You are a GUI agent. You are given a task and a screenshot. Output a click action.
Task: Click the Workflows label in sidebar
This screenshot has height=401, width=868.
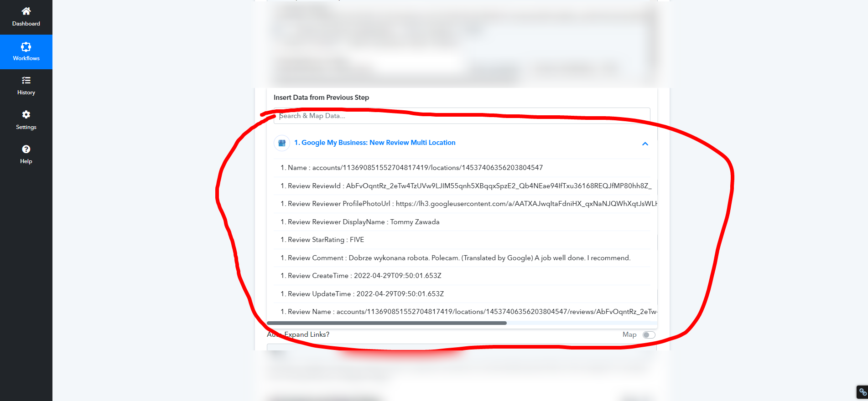coord(26,58)
